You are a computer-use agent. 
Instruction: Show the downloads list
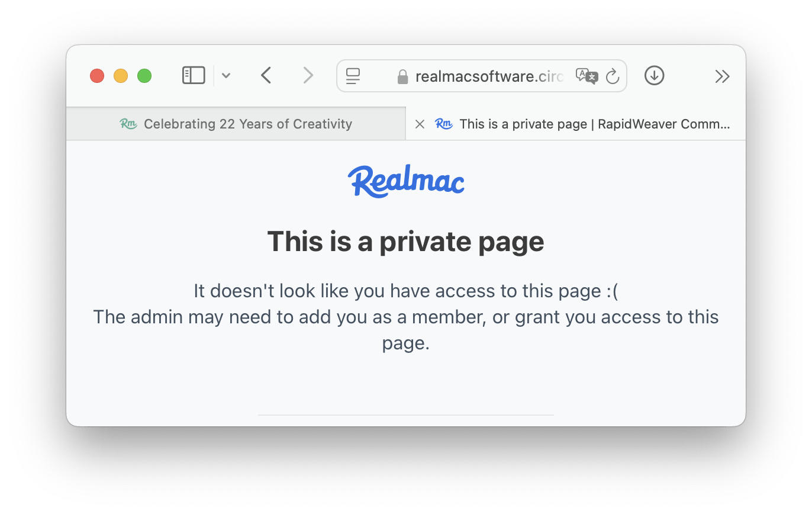click(654, 76)
